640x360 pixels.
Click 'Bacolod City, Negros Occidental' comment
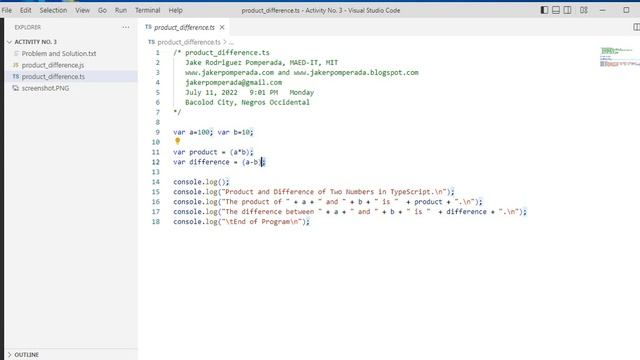(x=247, y=102)
